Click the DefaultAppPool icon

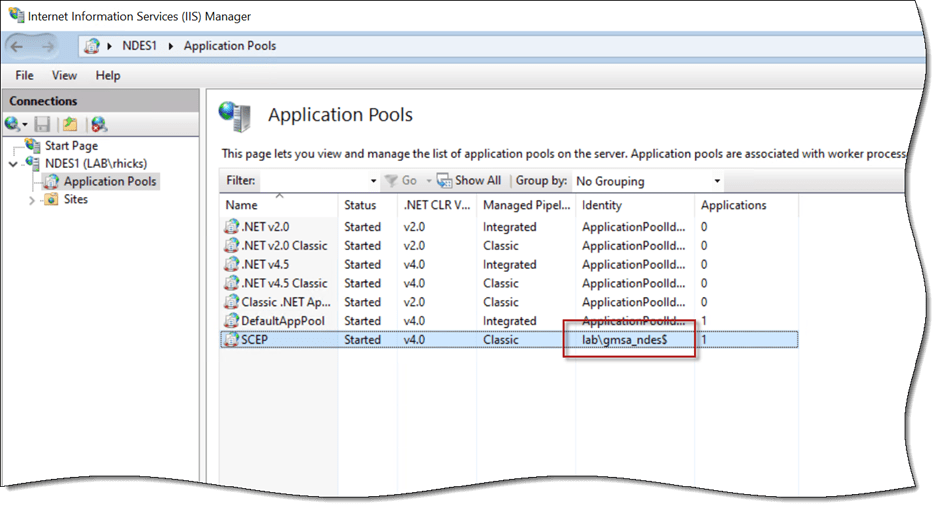pos(231,321)
